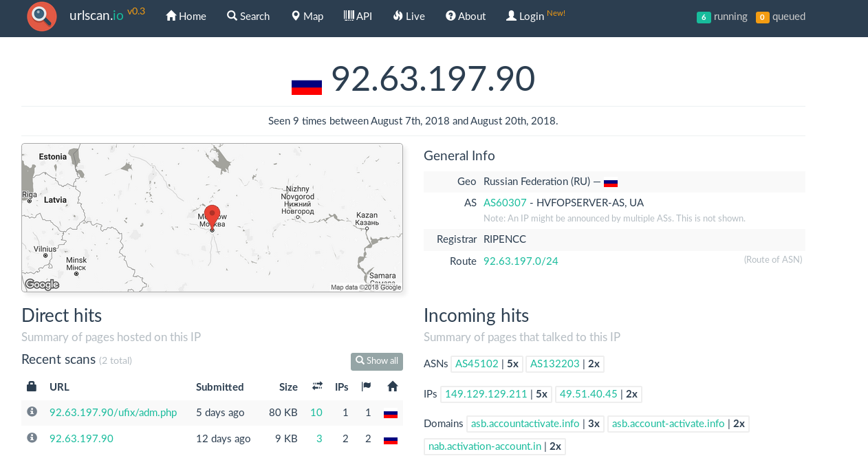
Task: Click the requests arrows icon column header
Action: pyautogui.click(x=317, y=387)
